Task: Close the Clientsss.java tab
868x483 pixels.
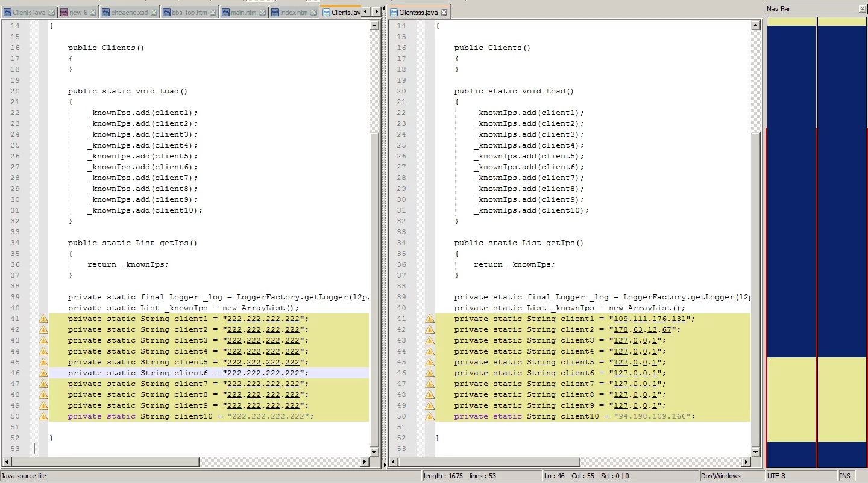Action: pos(444,13)
